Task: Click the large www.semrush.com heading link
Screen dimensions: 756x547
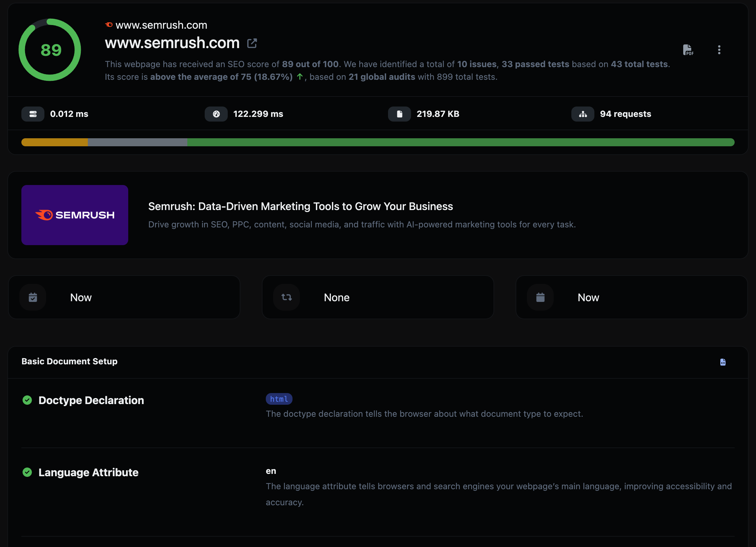Action: pos(172,43)
